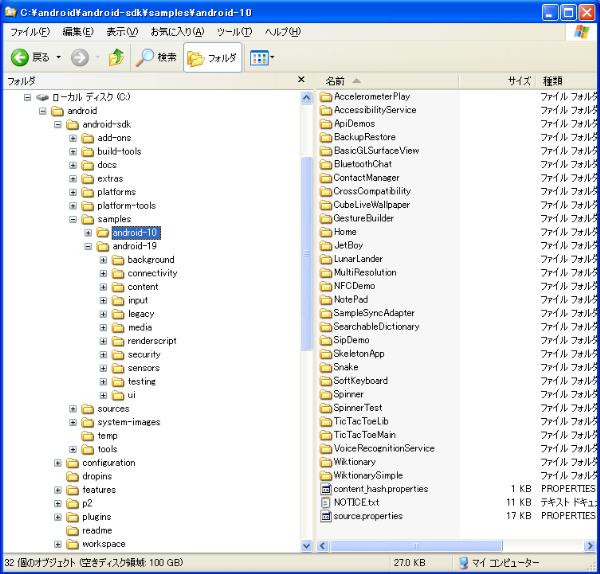Image resolution: width=600 pixels, height=574 pixels.
Task: Click the folder tree vertical scrollbar thumb
Action: (307, 254)
